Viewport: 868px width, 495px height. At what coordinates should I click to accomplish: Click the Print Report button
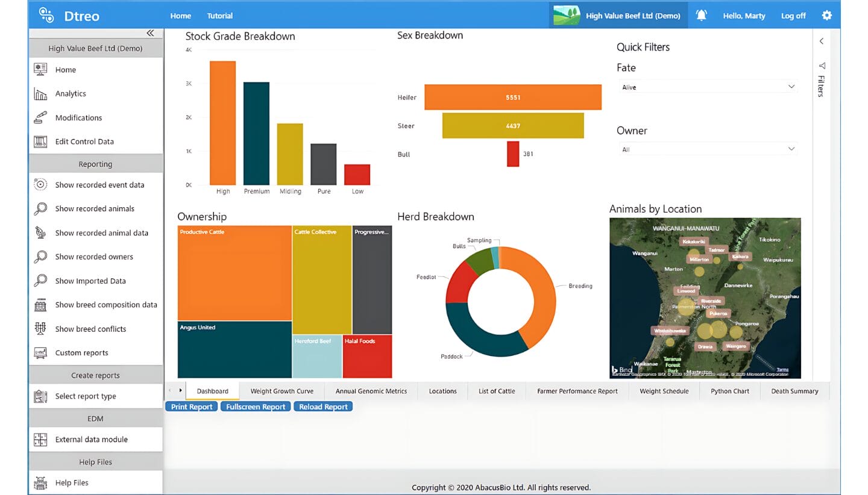pos(192,406)
